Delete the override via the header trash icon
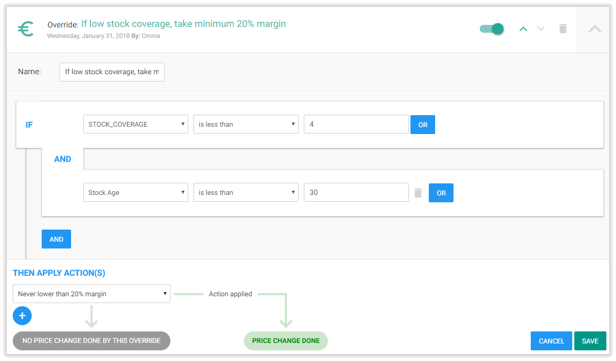Screen dimensions: 616x361 [x=563, y=29]
